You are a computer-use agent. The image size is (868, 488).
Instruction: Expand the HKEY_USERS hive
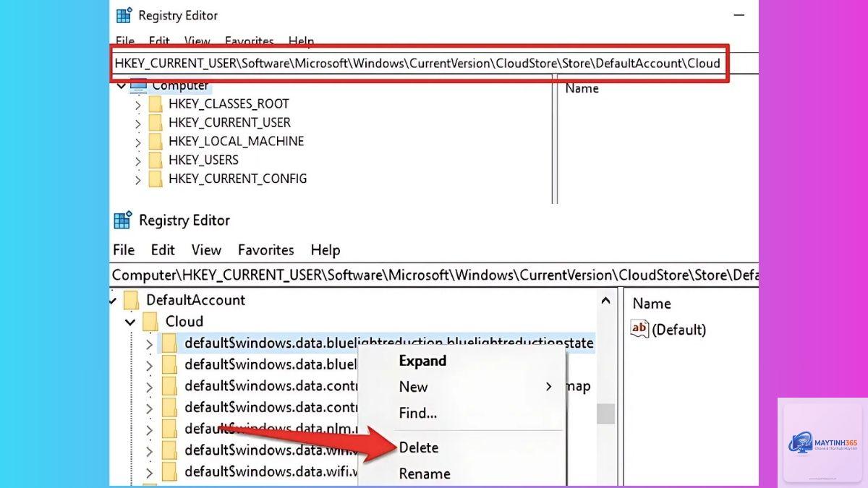(x=137, y=160)
